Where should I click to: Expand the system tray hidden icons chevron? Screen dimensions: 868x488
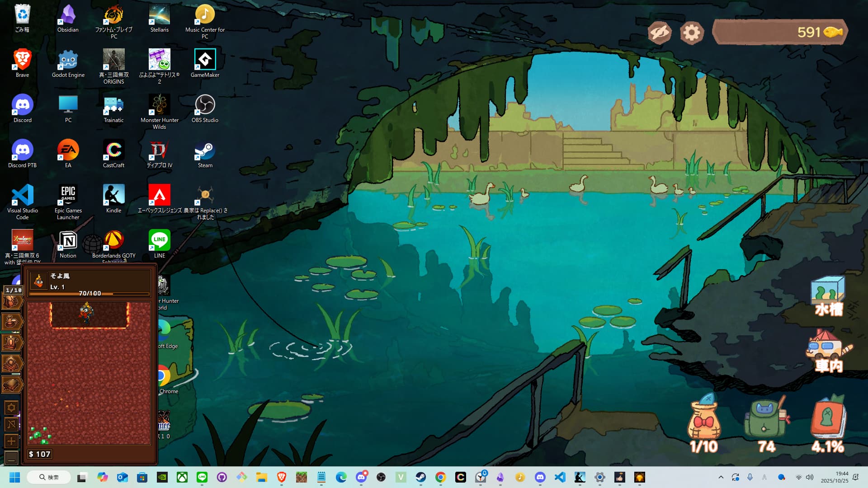click(721, 477)
